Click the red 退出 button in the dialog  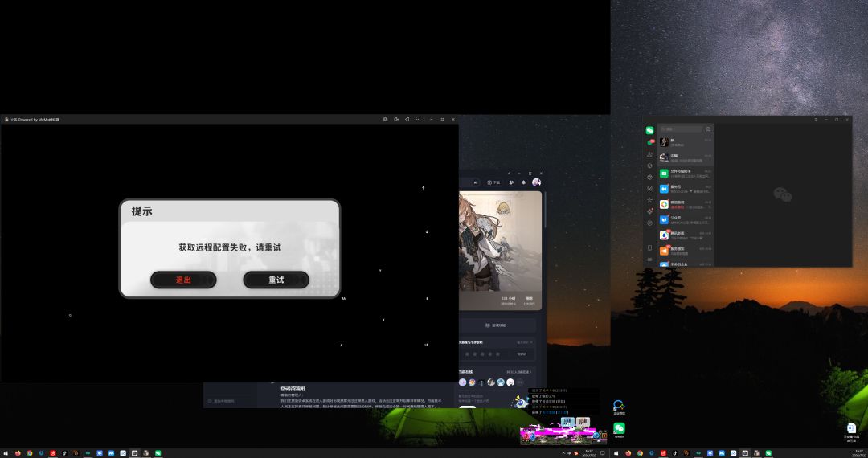183,280
